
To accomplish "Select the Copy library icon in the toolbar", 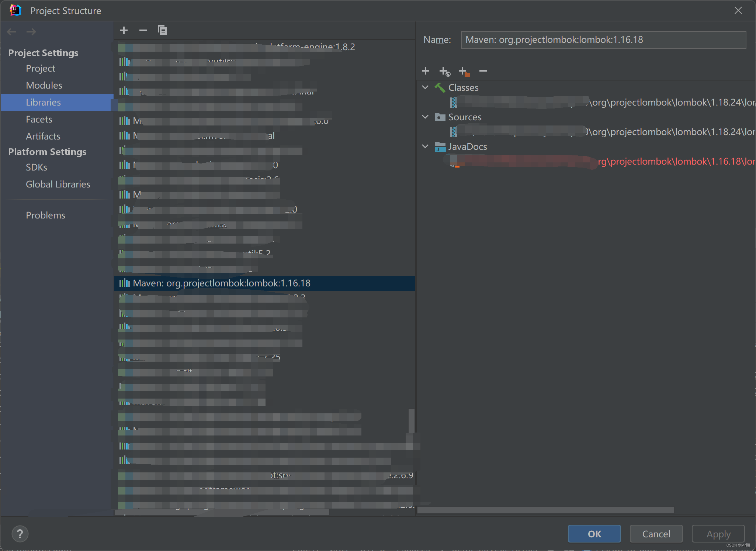I will point(162,30).
